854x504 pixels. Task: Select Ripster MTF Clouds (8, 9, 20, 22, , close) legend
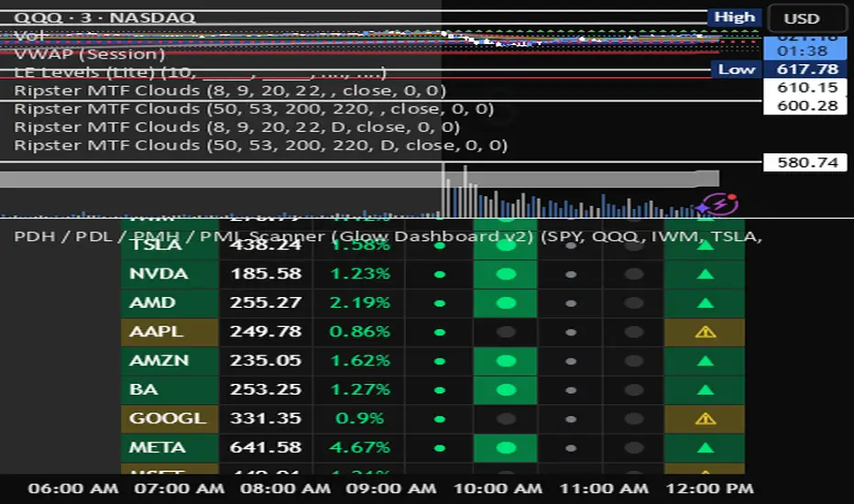pos(230,91)
